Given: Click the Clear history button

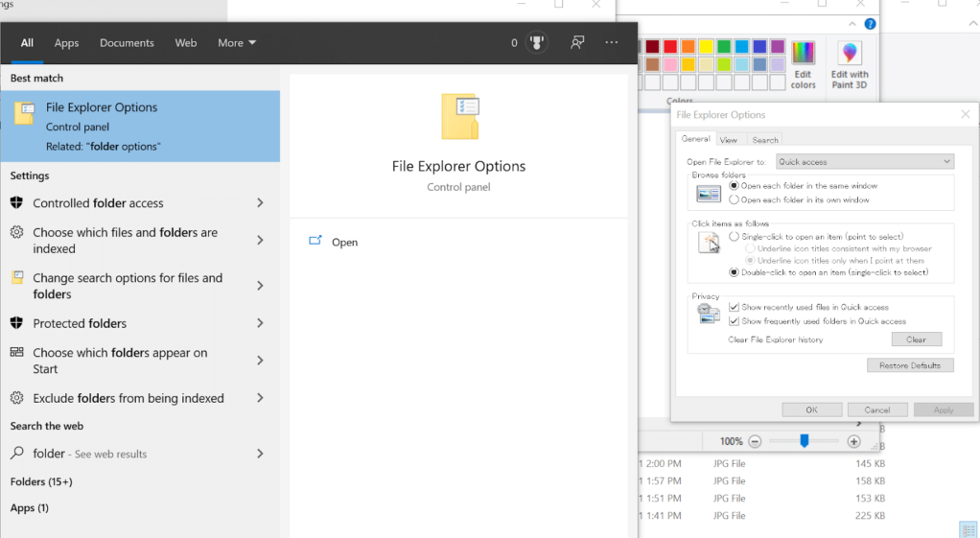Looking at the screenshot, I should click(916, 339).
